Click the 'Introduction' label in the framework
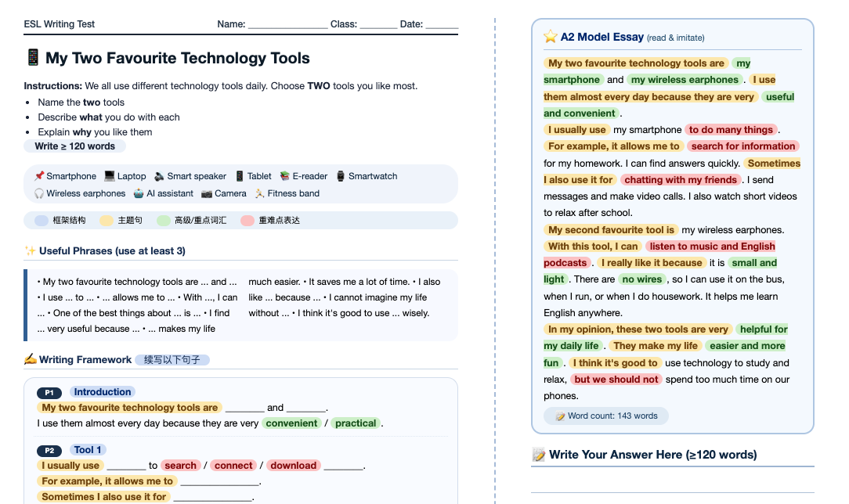Image resolution: width=849 pixels, height=504 pixels. tap(103, 392)
